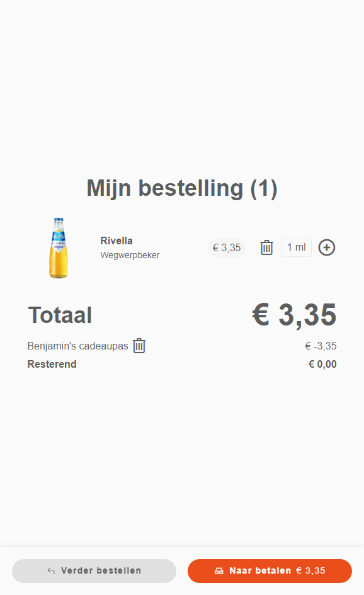Click the Wegwerpbeker option text
This screenshot has height=595, width=364.
[130, 255]
